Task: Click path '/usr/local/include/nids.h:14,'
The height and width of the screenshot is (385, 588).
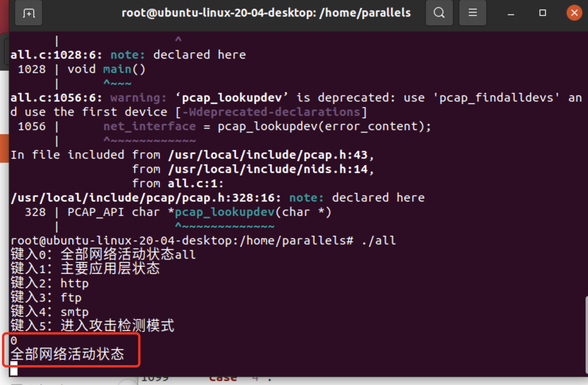Action: [x=271, y=169]
